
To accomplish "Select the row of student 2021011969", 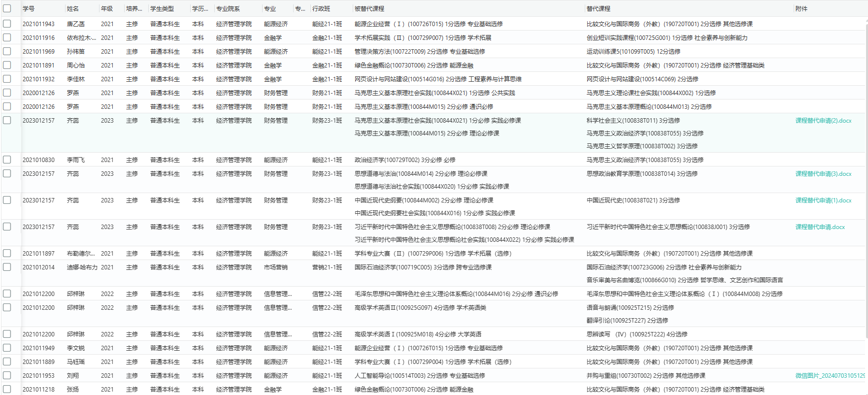I will tap(7, 51).
